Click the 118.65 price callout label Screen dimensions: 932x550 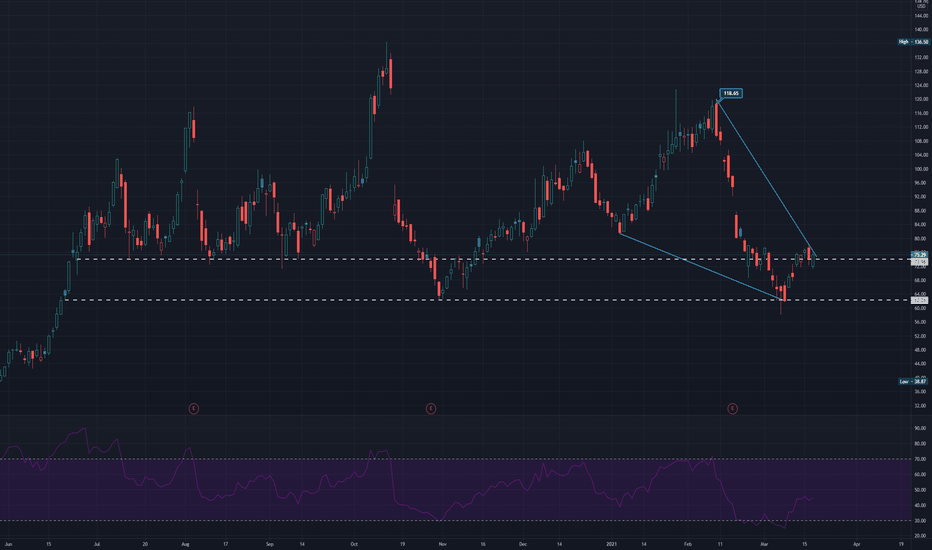pyautogui.click(x=731, y=93)
